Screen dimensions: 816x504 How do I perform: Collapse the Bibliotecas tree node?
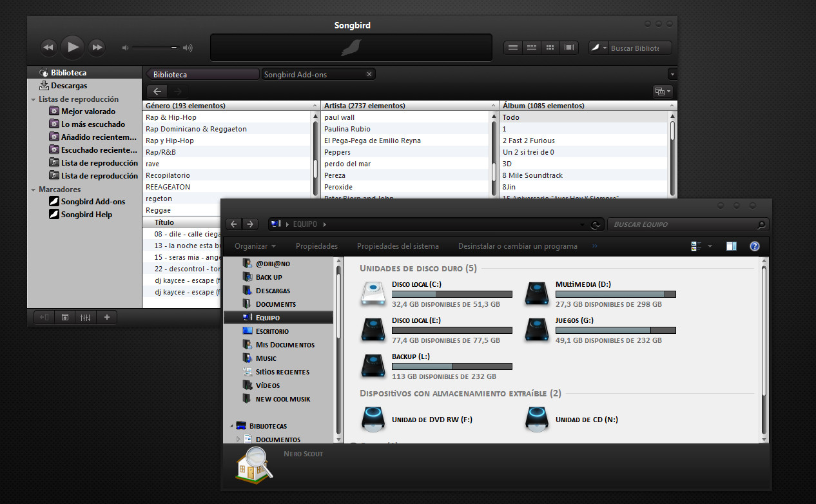pyautogui.click(x=232, y=426)
